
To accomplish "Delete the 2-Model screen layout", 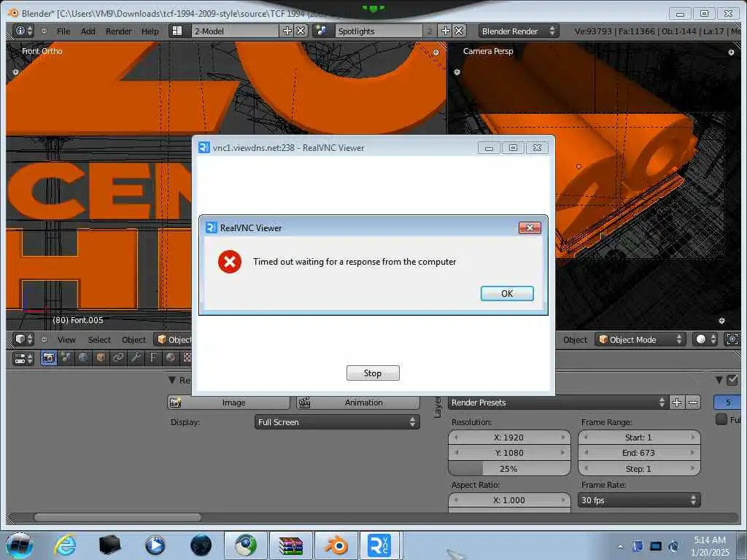I will point(300,31).
